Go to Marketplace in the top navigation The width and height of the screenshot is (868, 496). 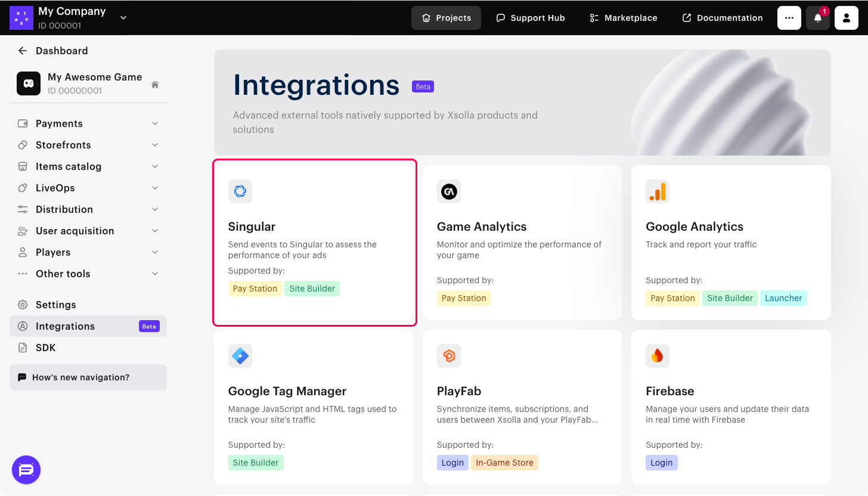coord(623,18)
